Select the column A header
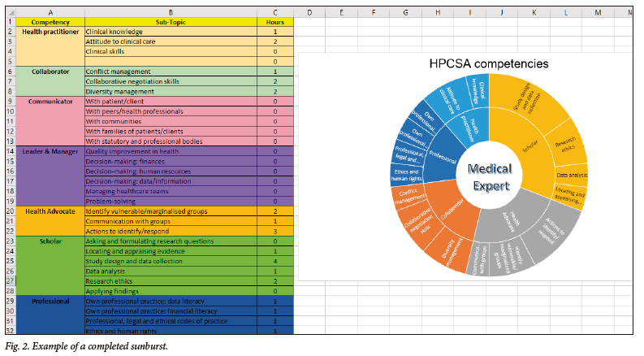 tap(50, 11)
